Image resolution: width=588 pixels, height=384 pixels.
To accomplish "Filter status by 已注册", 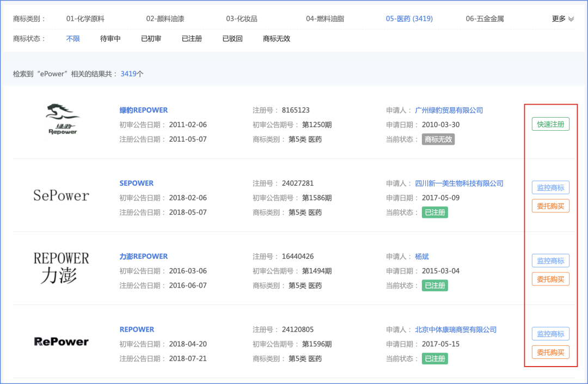I will click(192, 39).
